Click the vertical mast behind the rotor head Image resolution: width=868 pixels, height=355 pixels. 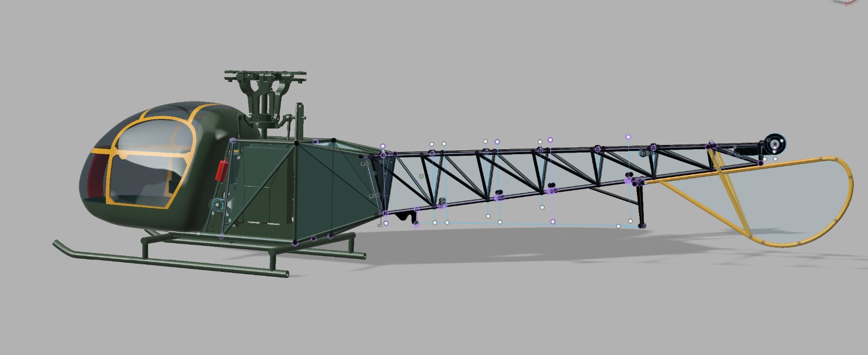(x=298, y=122)
